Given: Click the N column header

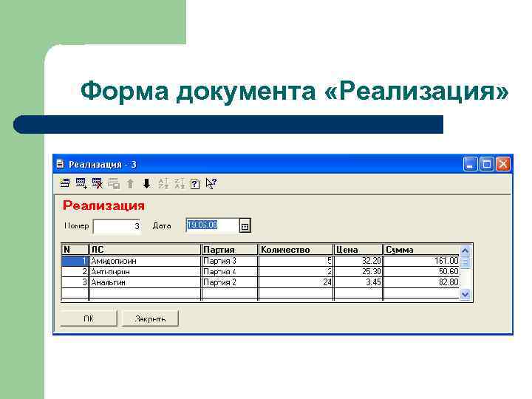Looking at the screenshot, I should point(75,250).
